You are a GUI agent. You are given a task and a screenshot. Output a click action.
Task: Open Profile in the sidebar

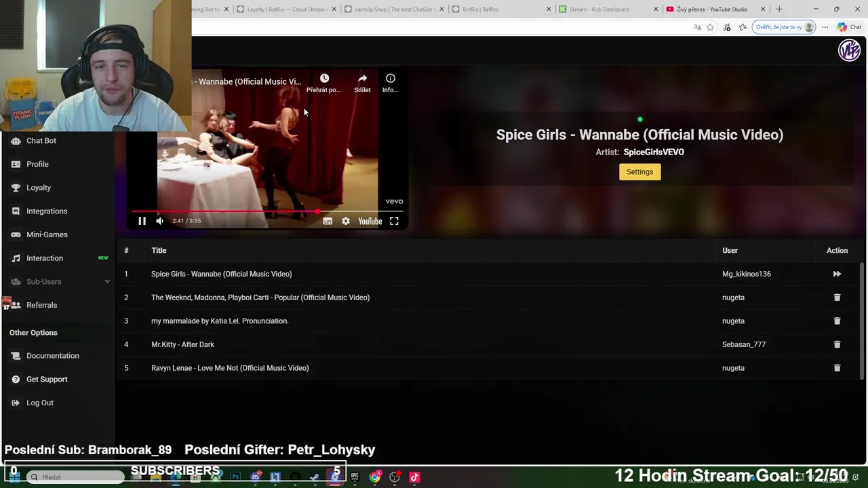37,164
